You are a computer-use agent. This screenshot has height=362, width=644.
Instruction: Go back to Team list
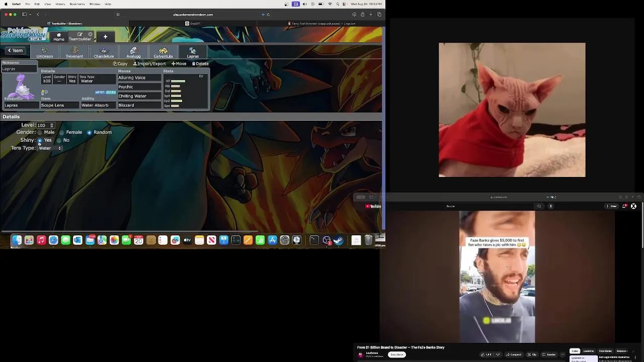(15, 50)
